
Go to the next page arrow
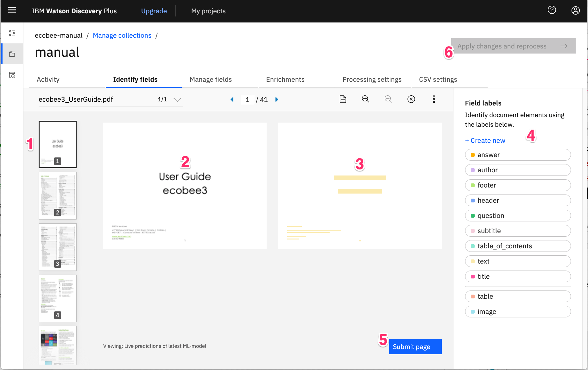pyautogui.click(x=277, y=99)
